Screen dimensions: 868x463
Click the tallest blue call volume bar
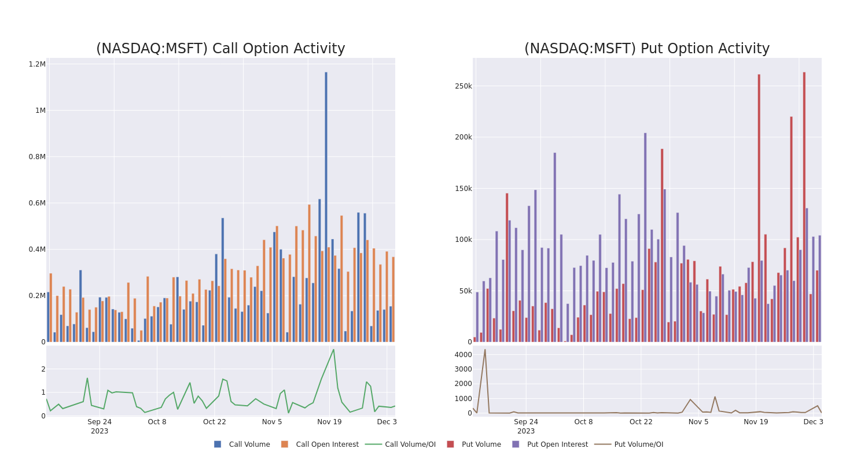pyautogui.click(x=326, y=207)
